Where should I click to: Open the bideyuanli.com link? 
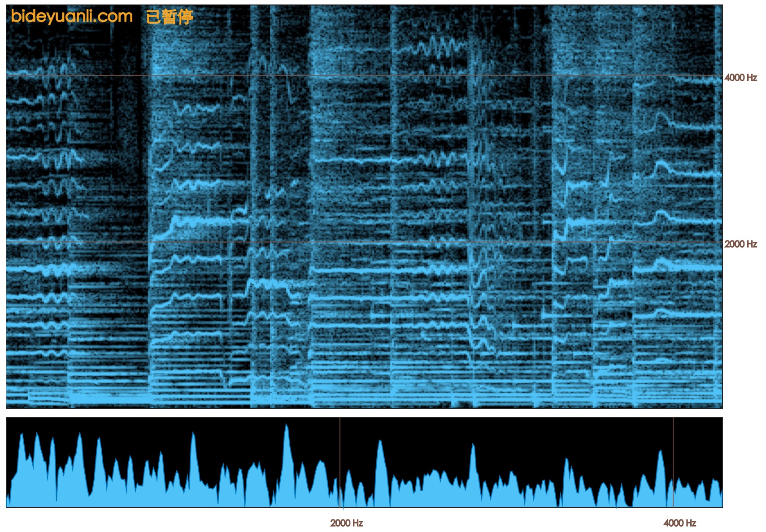[x=72, y=17]
